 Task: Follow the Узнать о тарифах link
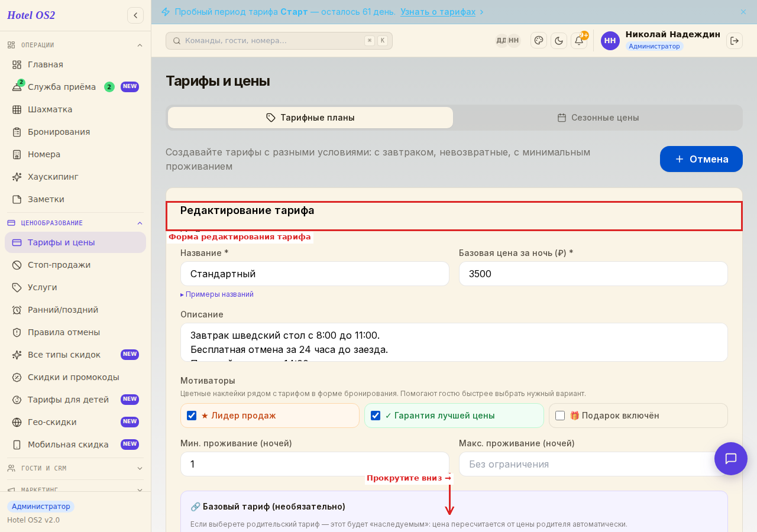click(x=438, y=12)
